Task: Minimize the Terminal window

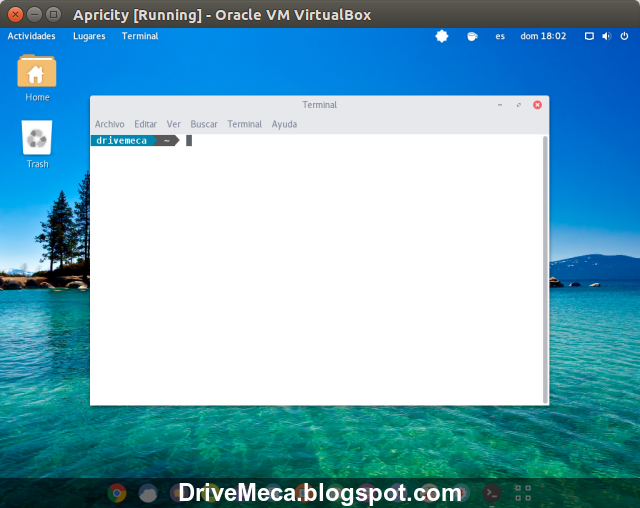Action: (500, 105)
